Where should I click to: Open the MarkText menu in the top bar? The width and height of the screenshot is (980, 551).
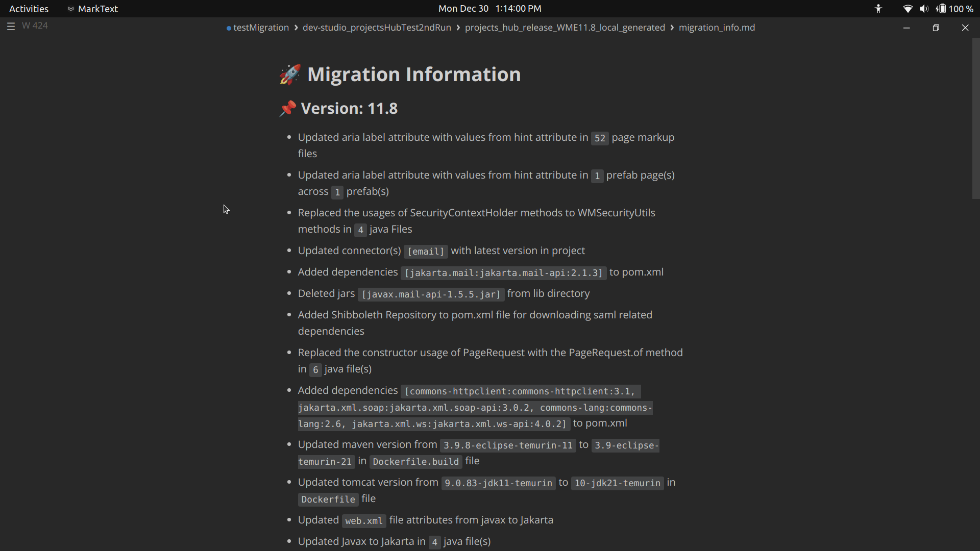[97, 9]
